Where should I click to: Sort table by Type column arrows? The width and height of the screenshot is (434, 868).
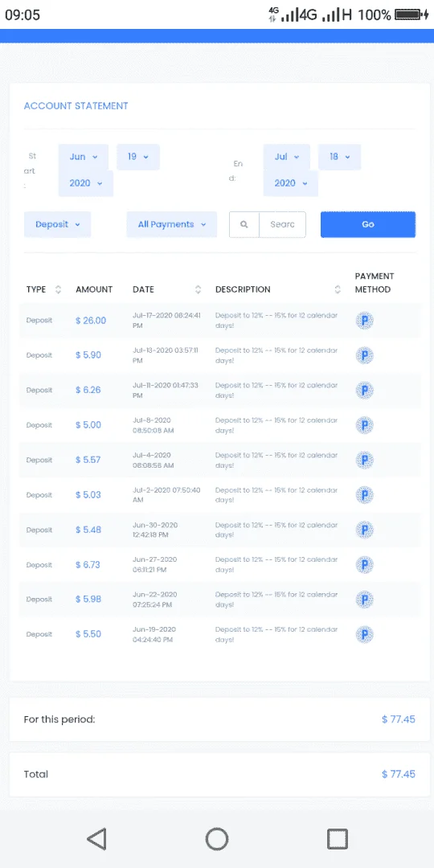(x=58, y=289)
